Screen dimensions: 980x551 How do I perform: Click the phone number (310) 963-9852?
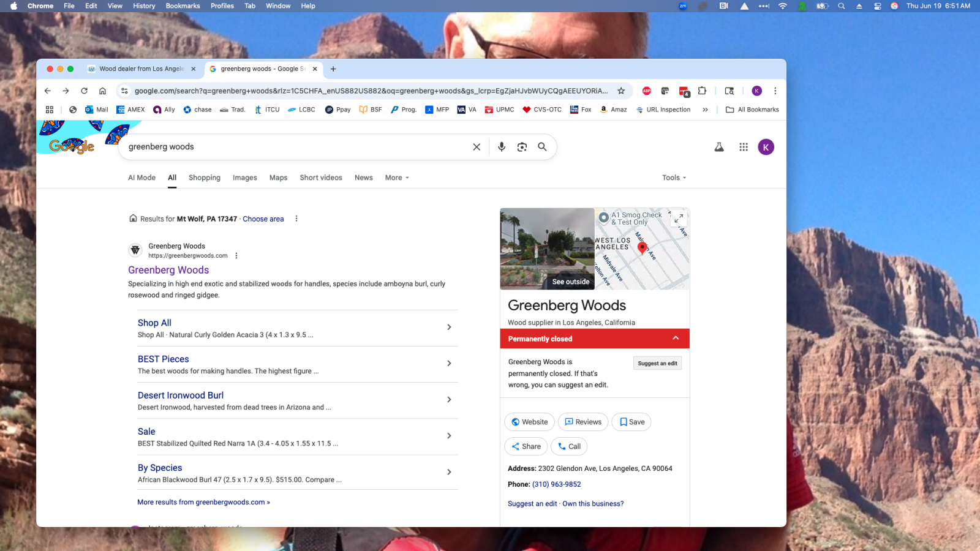tap(557, 484)
